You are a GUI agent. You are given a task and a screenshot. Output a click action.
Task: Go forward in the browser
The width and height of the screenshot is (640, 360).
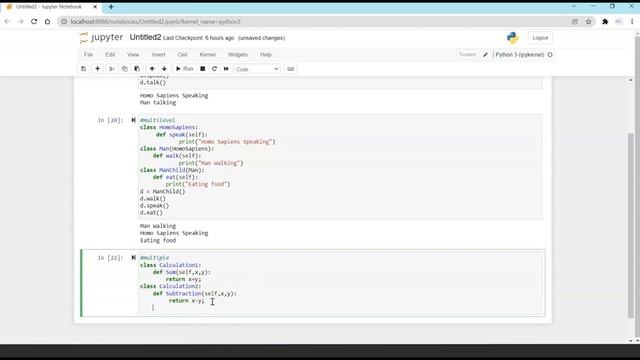click(20, 22)
